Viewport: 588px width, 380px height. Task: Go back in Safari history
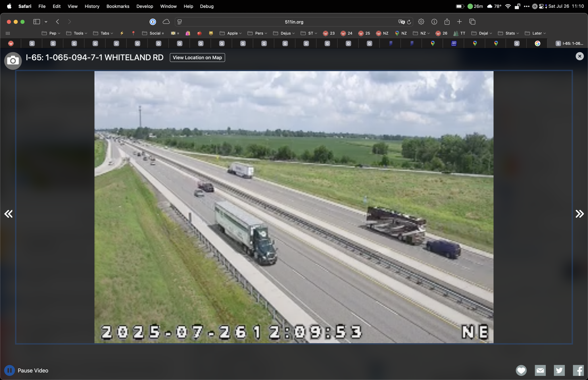coord(57,22)
